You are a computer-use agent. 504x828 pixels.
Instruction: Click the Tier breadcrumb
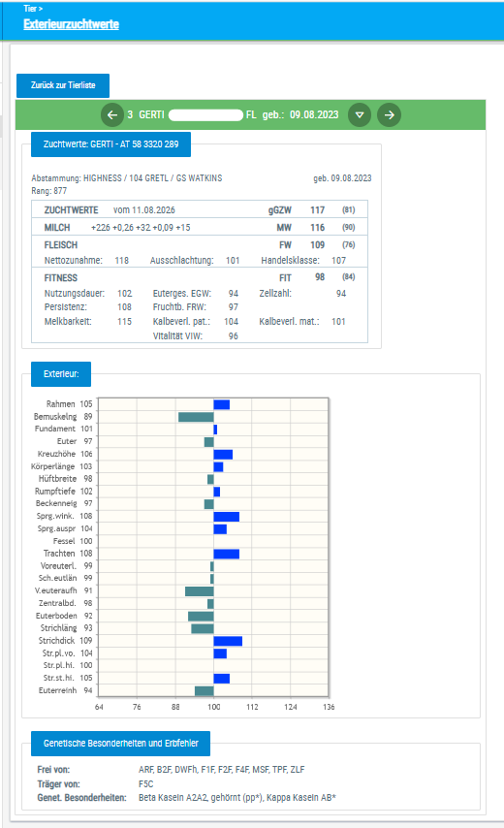(x=31, y=9)
